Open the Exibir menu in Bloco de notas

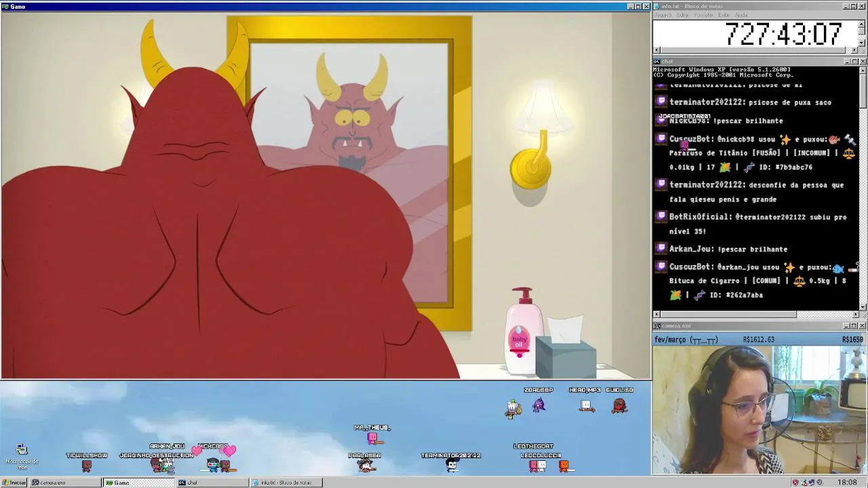coord(724,15)
